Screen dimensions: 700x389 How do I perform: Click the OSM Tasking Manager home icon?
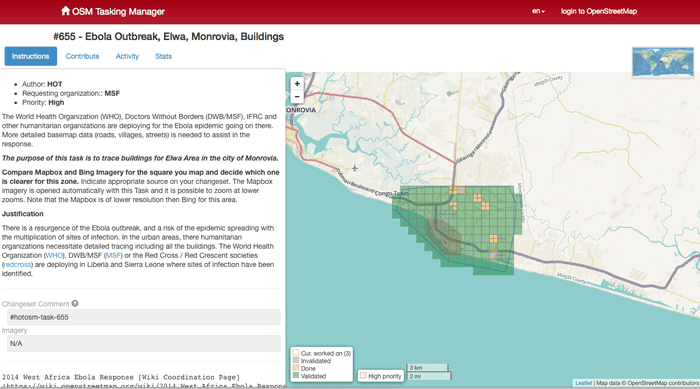coord(65,11)
